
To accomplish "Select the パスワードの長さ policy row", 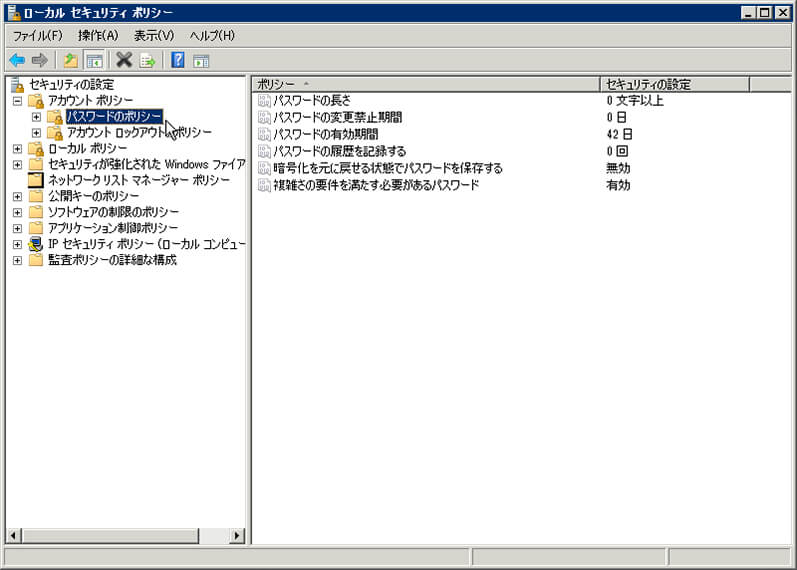I will 521,101.
